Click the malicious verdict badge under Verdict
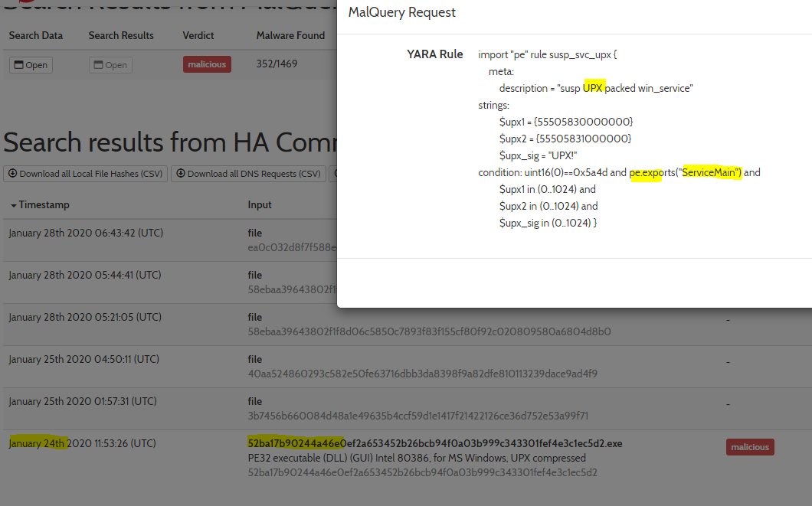The width and height of the screenshot is (812, 506). coord(207,64)
